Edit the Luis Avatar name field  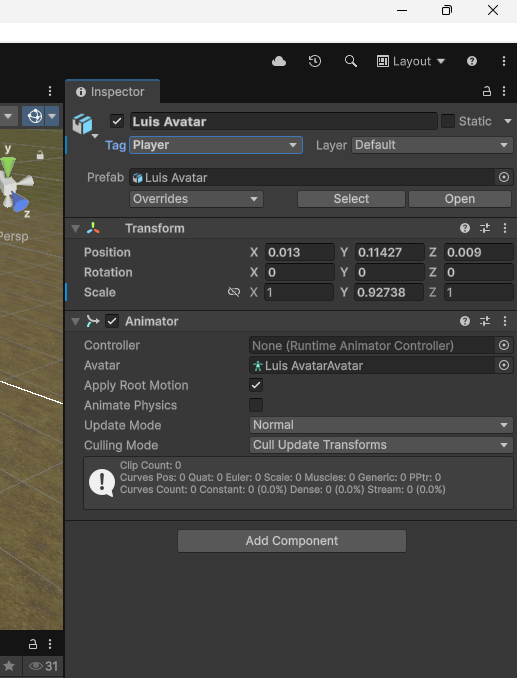(x=284, y=122)
